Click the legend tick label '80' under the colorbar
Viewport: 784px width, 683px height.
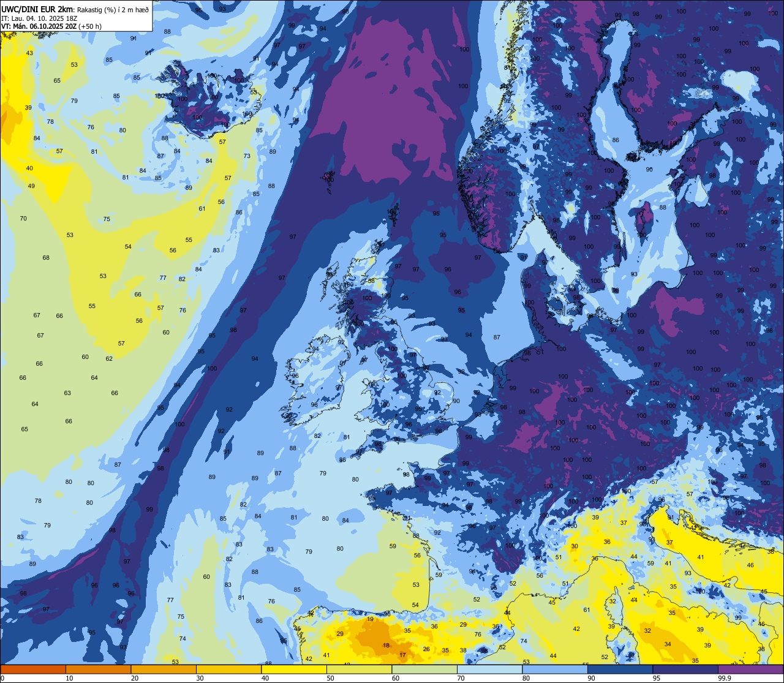coord(526,677)
